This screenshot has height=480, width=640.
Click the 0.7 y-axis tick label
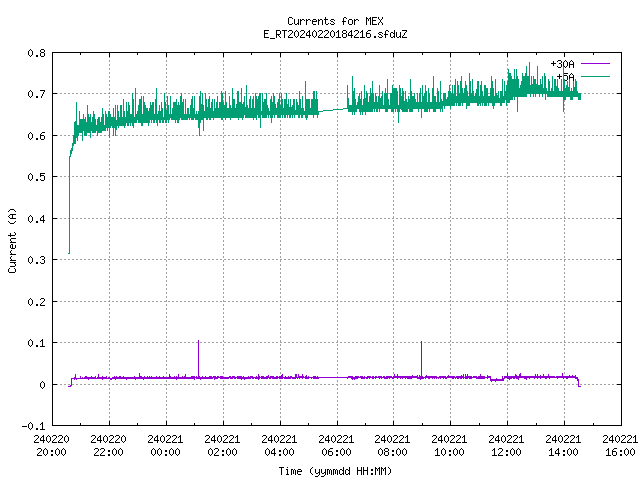click(36, 94)
